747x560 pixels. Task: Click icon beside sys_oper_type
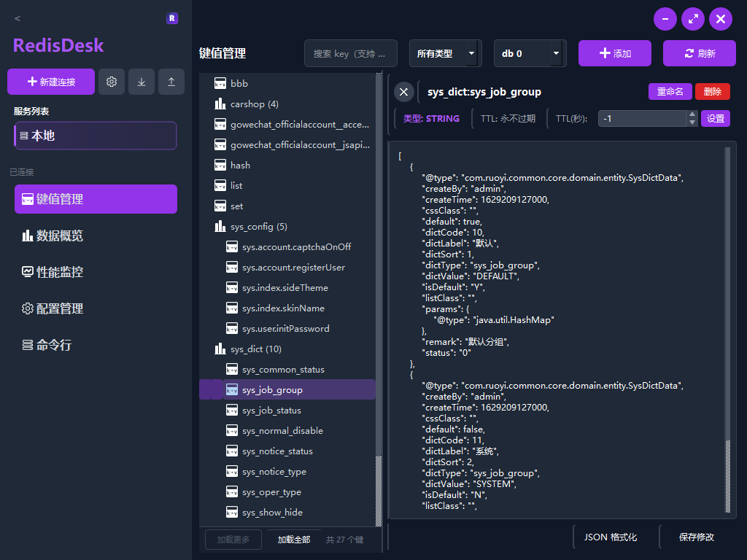(x=232, y=492)
